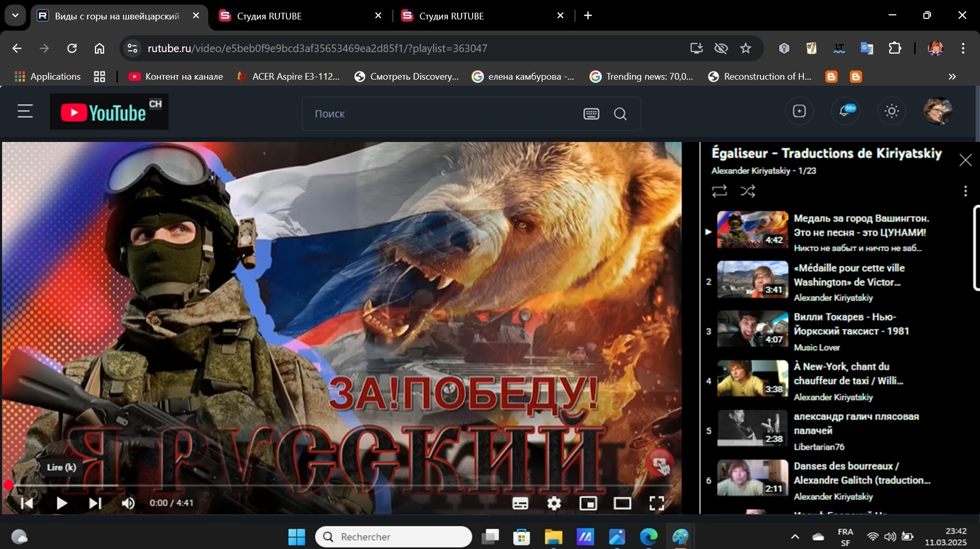Click the video progress bar
This screenshot has width=980, height=549.
click(342, 485)
